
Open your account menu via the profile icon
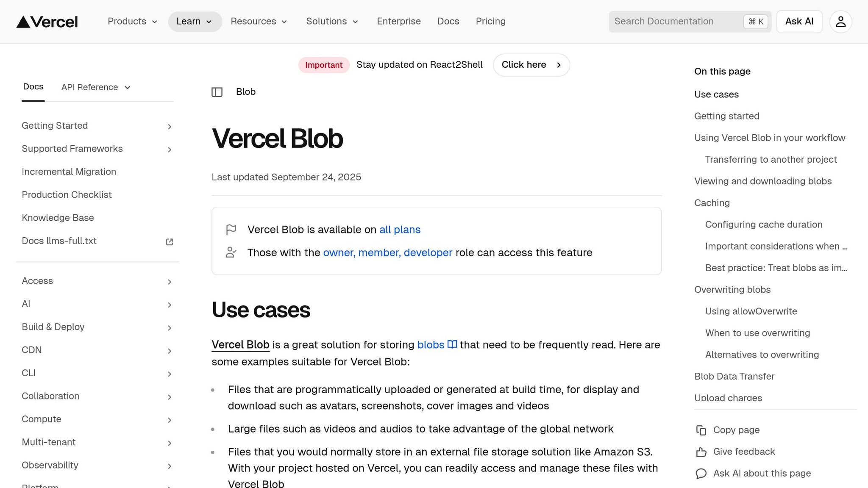[840, 21]
